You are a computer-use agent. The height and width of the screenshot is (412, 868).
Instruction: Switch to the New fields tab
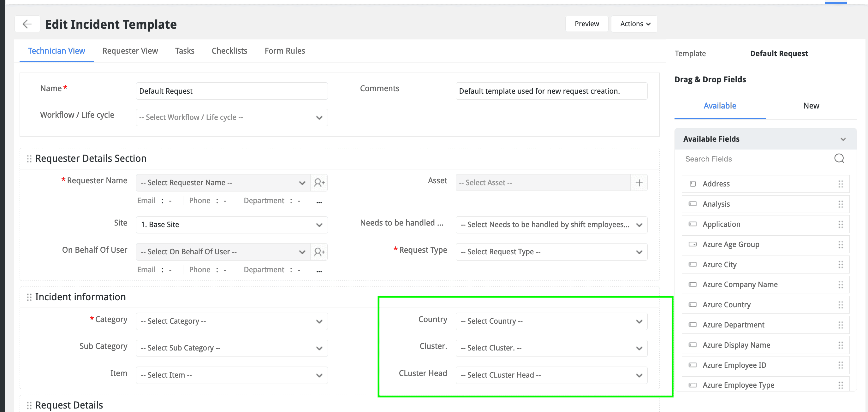coord(811,106)
